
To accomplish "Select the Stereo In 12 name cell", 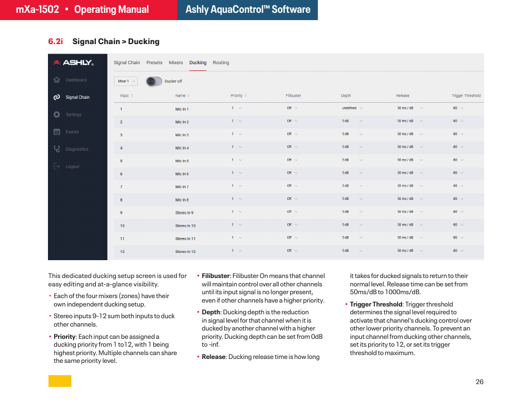I will (186, 252).
